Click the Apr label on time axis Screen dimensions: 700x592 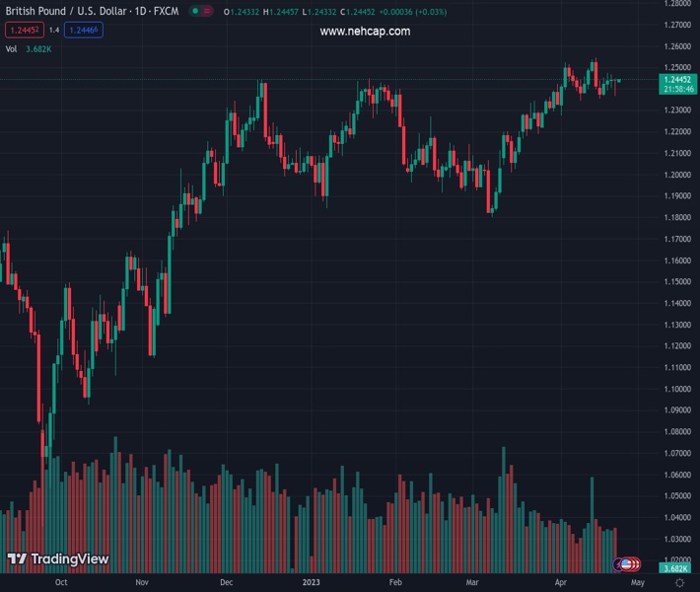(x=561, y=583)
